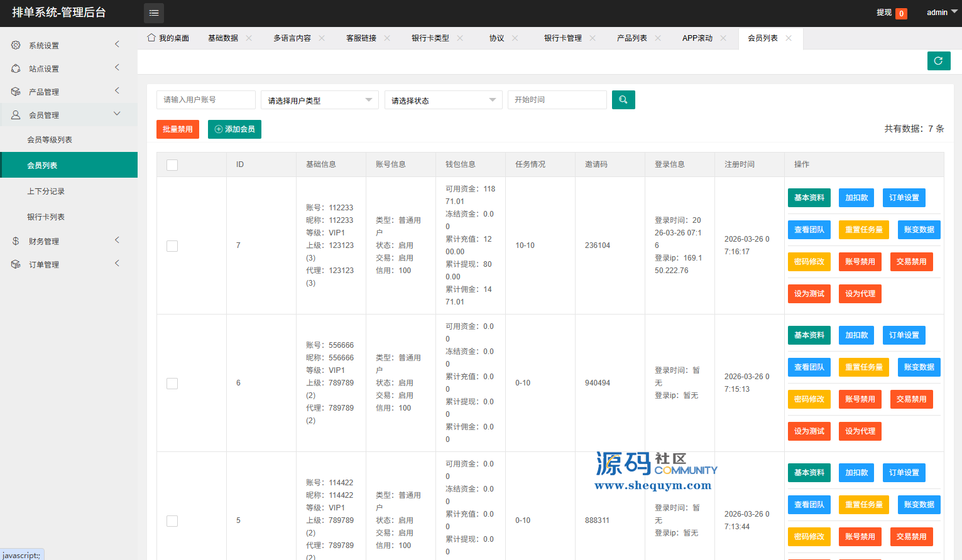Screen dimensions: 962x560
Task: Click the 添加会员 button
Action: pos(234,129)
